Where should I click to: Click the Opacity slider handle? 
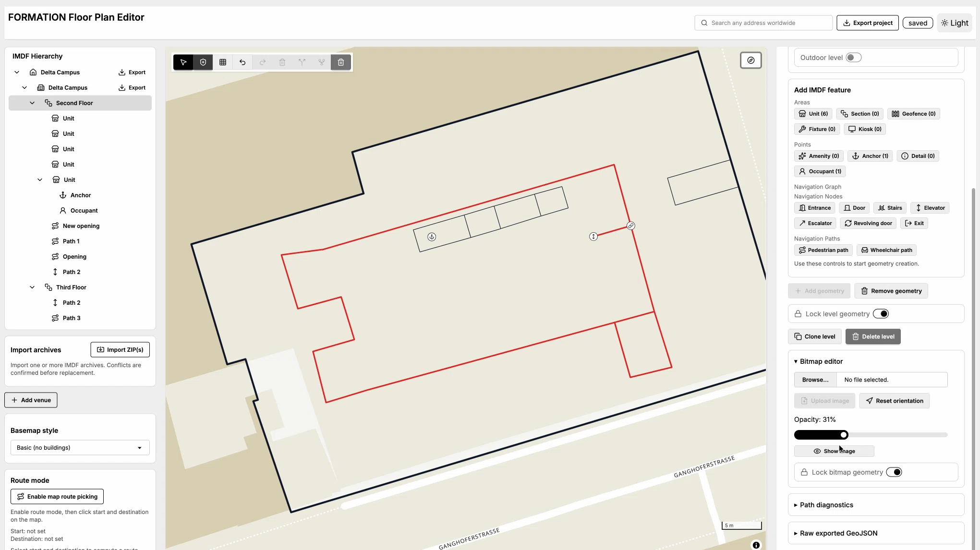(844, 435)
